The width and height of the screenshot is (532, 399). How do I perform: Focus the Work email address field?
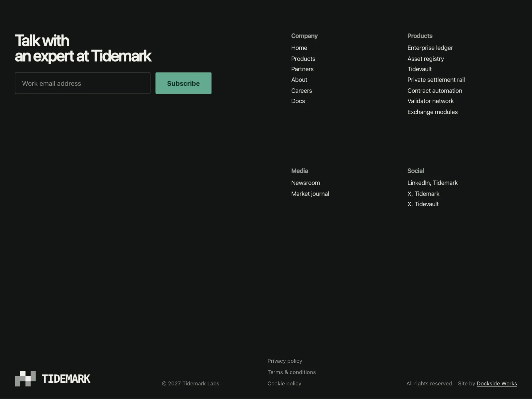[x=82, y=83]
